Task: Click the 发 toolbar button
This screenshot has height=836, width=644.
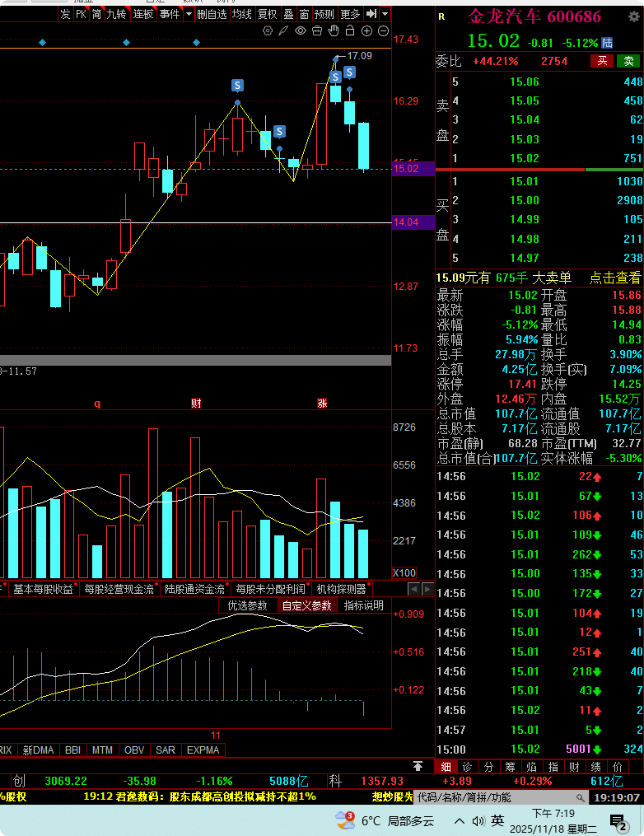Action: point(65,14)
